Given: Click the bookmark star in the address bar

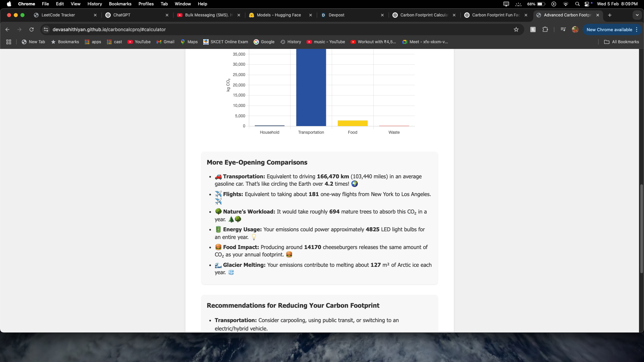Looking at the screenshot, I should tap(516, 29).
